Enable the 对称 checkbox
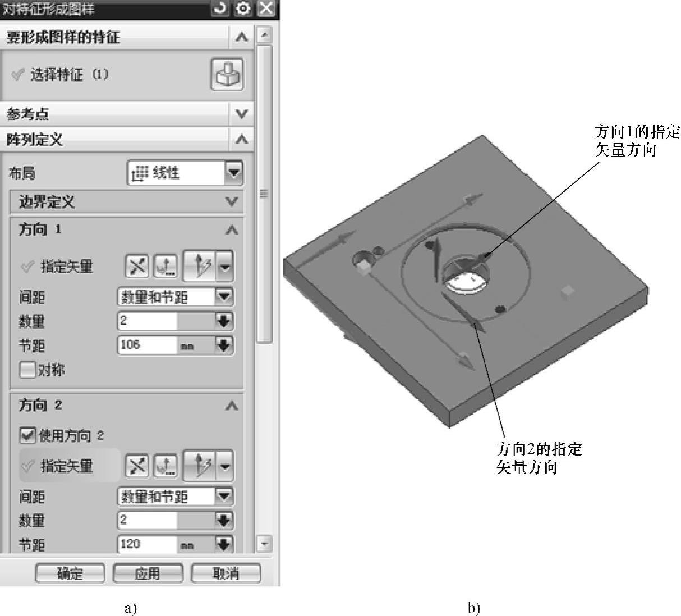This screenshot has width=681, height=616. (x=27, y=370)
